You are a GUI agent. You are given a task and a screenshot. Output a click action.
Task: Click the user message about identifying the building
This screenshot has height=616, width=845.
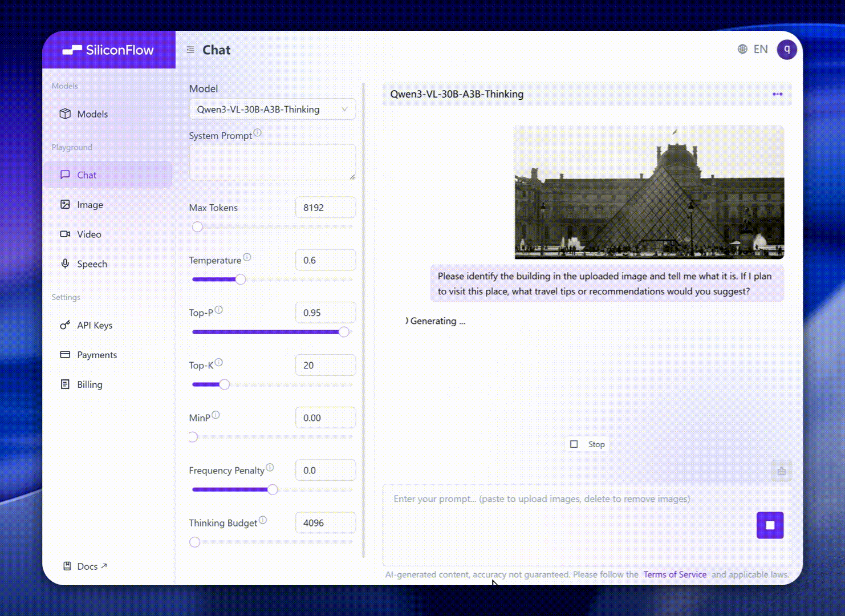[x=607, y=283]
